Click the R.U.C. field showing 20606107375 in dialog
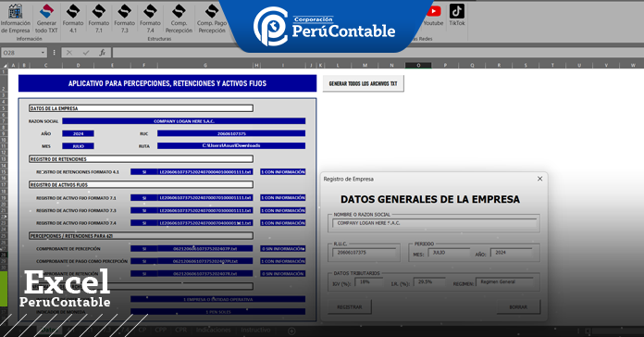Viewport: 644px width, 337px height. [365, 253]
